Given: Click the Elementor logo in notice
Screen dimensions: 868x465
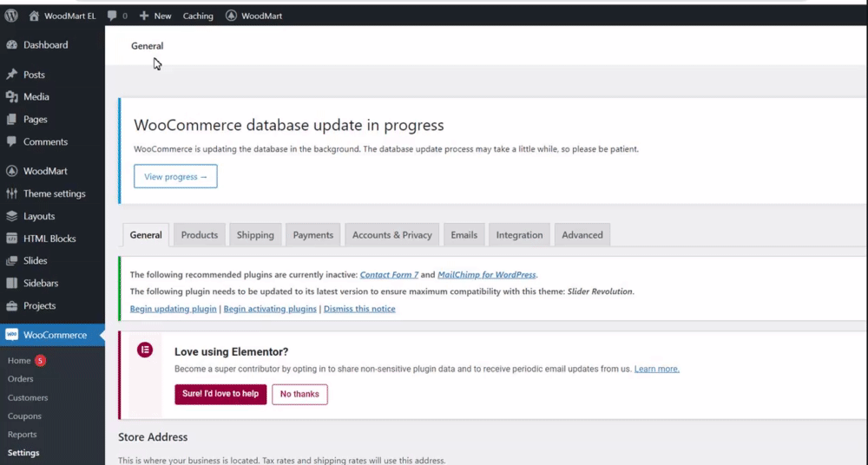Looking at the screenshot, I should click(x=145, y=350).
